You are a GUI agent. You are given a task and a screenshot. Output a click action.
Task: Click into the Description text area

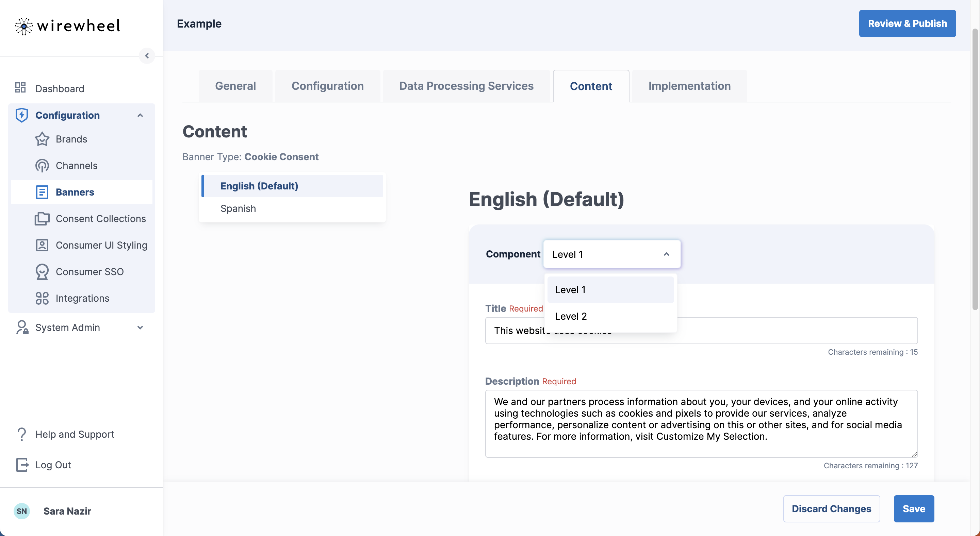coord(701,423)
